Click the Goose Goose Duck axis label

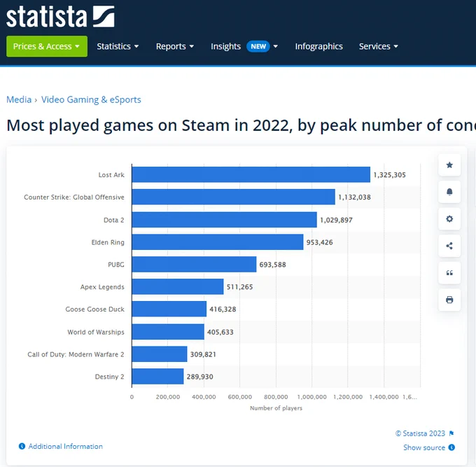click(95, 309)
